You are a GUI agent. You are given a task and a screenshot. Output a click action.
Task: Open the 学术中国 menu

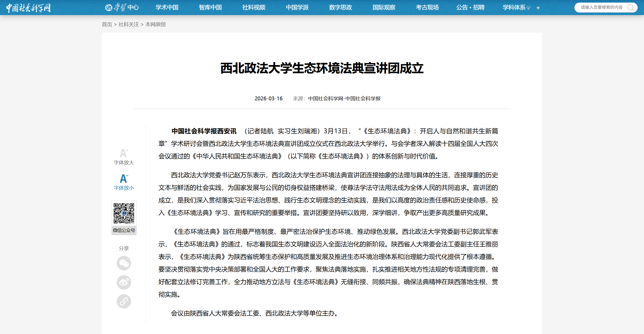coord(167,8)
